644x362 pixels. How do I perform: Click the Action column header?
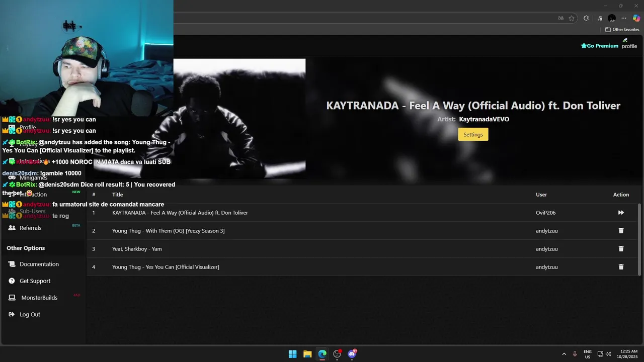(x=621, y=195)
